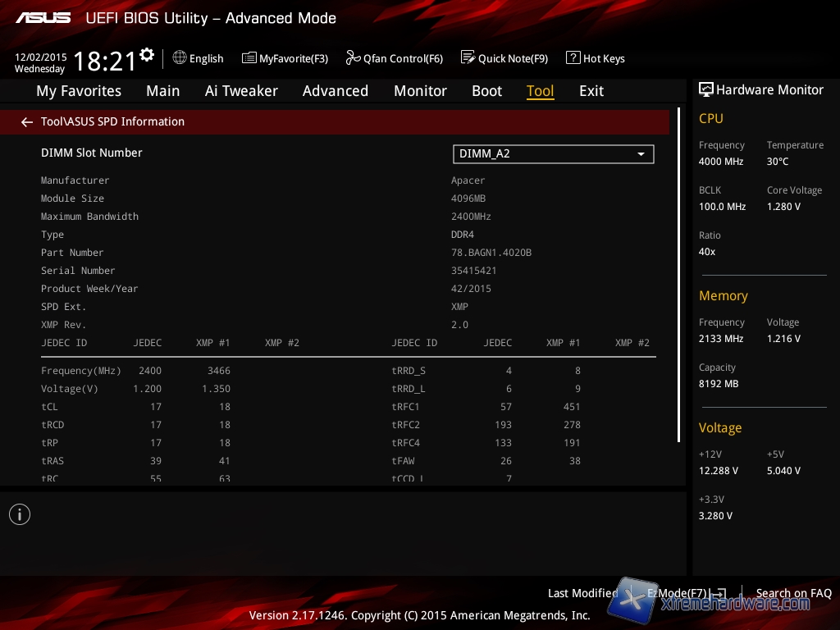The height and width of the screenshot is (630, 840).
Task: Click the vertical scrollbar of SPD list
Action: coord(678,275)
